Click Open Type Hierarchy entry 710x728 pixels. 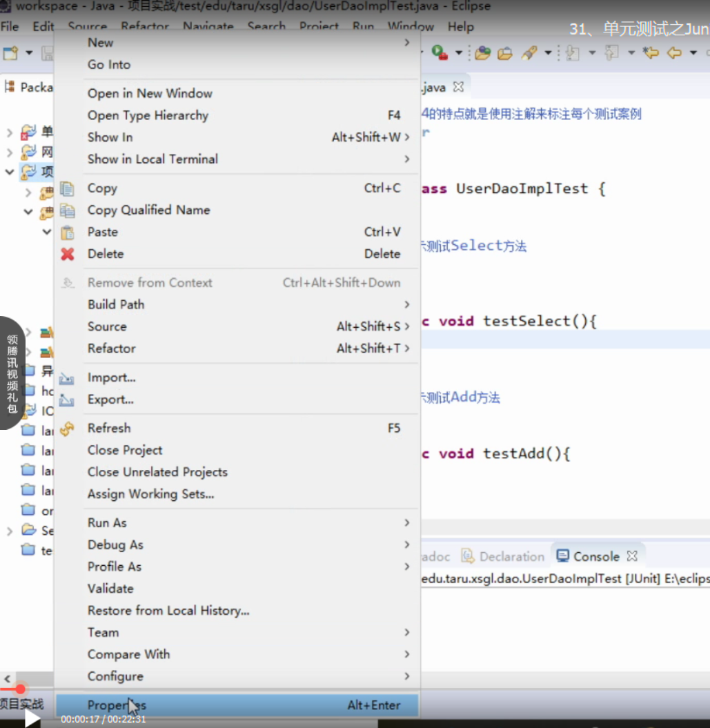pos(237,115)
